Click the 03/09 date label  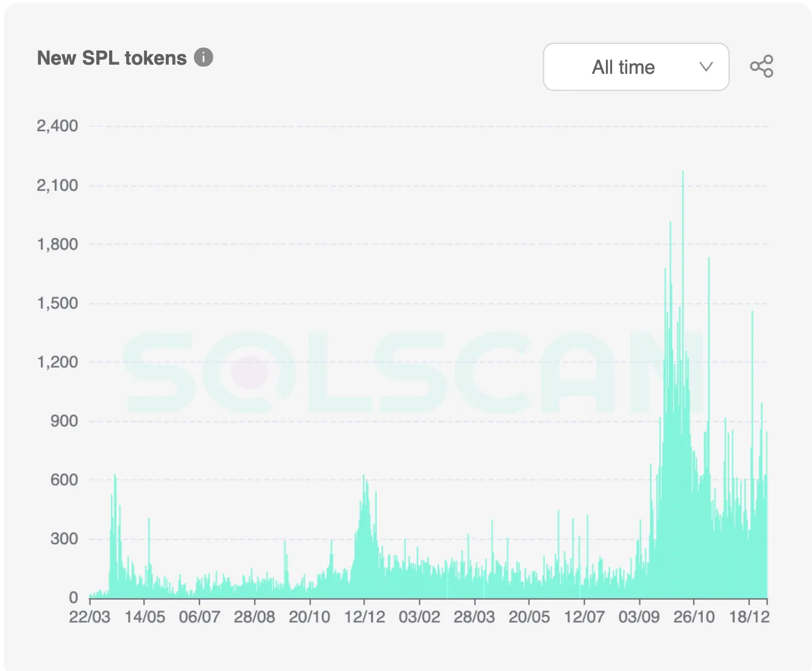coord(639,617)
